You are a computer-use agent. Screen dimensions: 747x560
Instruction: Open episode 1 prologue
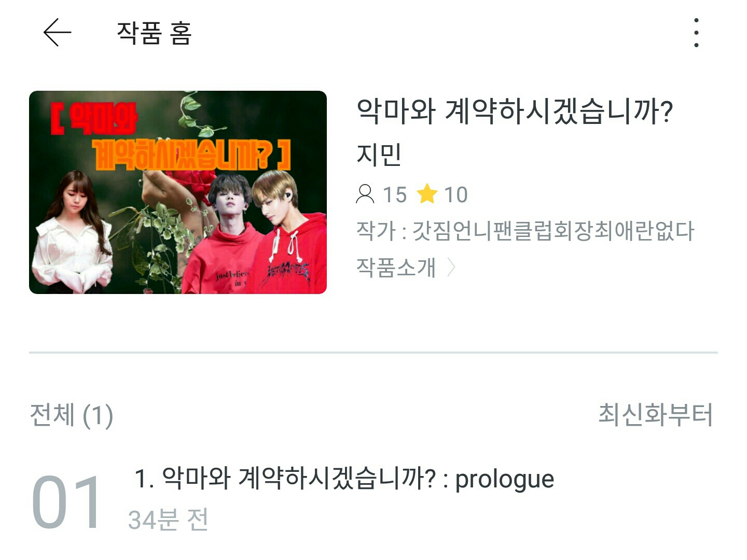click(344, 479)
